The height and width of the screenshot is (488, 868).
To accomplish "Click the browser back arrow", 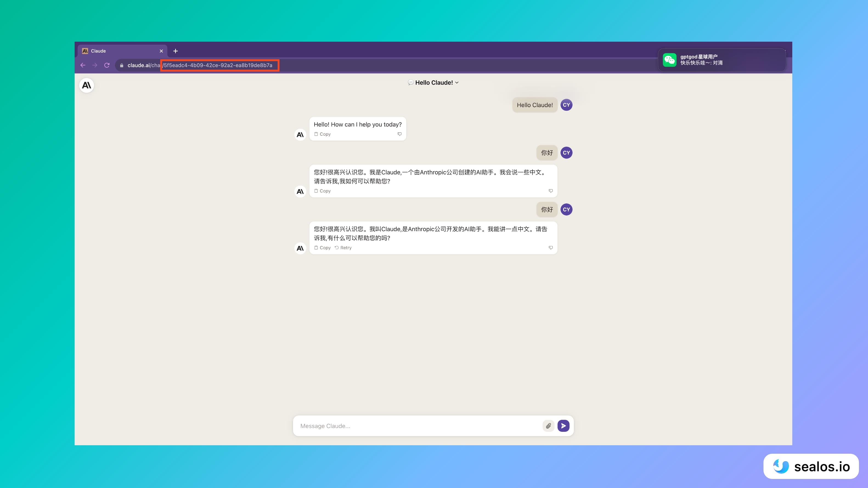I will 83,65.
